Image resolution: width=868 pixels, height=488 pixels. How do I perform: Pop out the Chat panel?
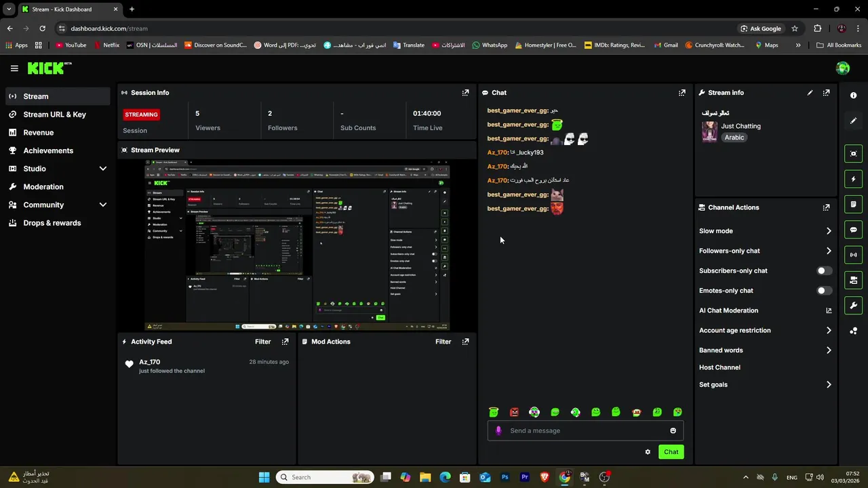pos(682,93)
